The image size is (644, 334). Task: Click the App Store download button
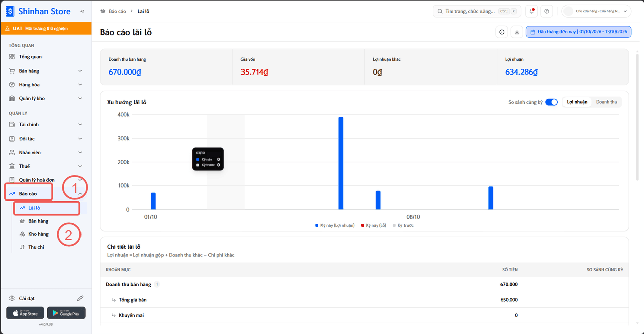pyautogui.click(x=25, y=313)
